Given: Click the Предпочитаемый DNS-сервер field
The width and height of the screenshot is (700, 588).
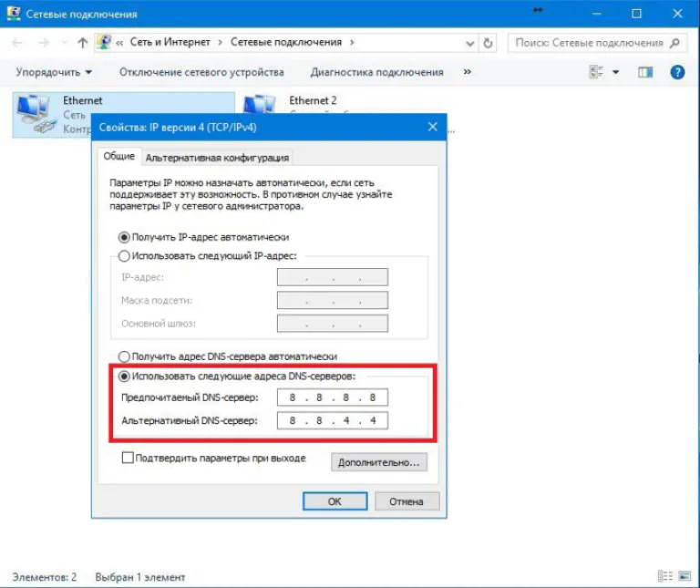Looking at the screenshot, I should [x=332, y=397].
